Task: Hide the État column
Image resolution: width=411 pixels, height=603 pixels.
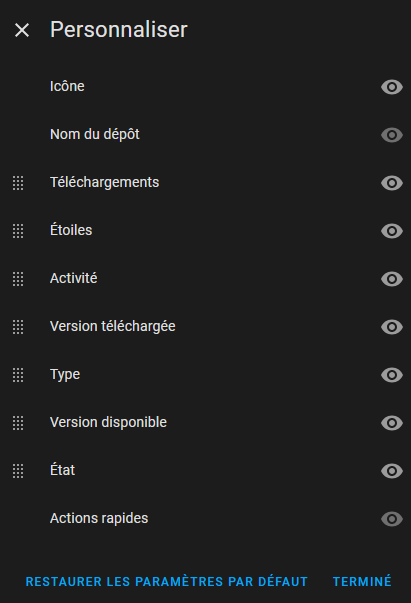Action: click(392, 471)
